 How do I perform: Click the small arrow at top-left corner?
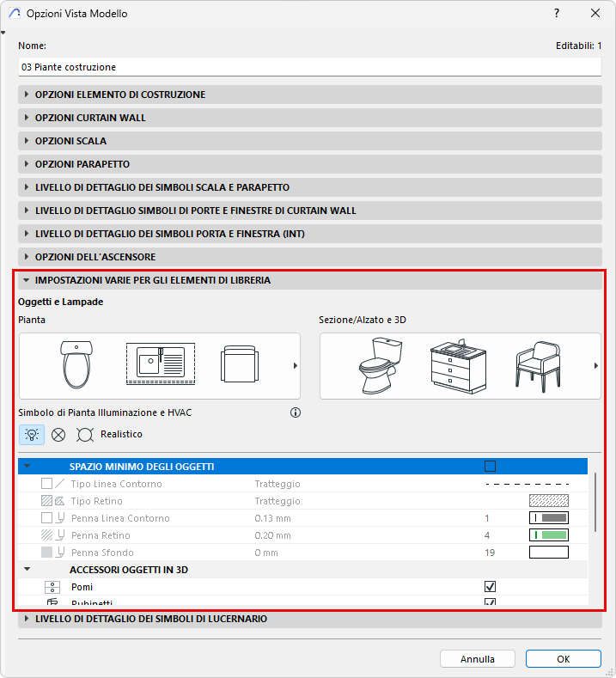click(x=3, y=33)
